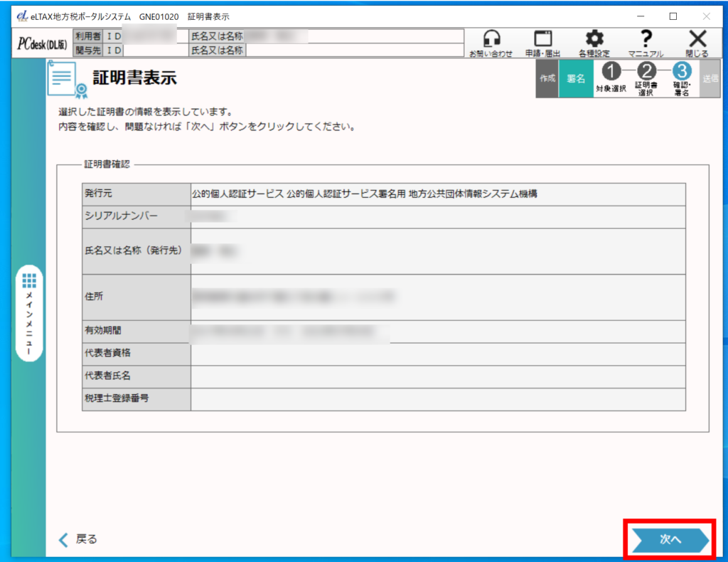Screen dimensions: 728x562
Task: Expand the メインメニュー grid side tab
Action: (29, 313)
